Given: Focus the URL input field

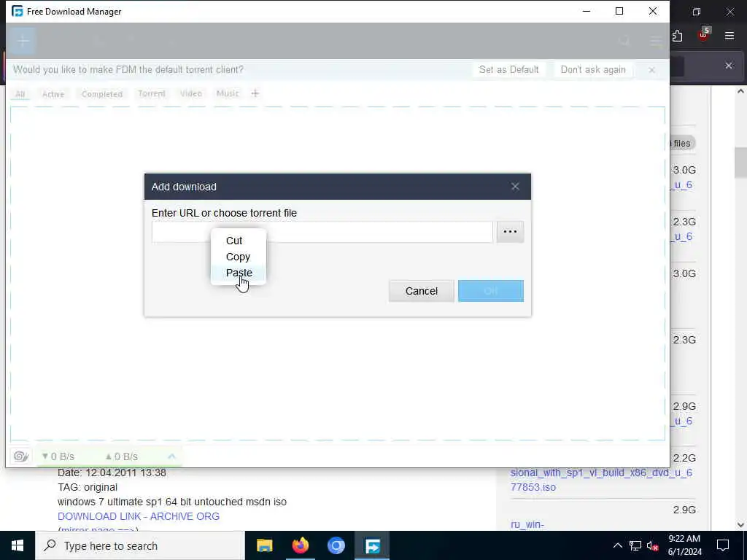Looking at the screenshot, I should click(x=322, y=232).
